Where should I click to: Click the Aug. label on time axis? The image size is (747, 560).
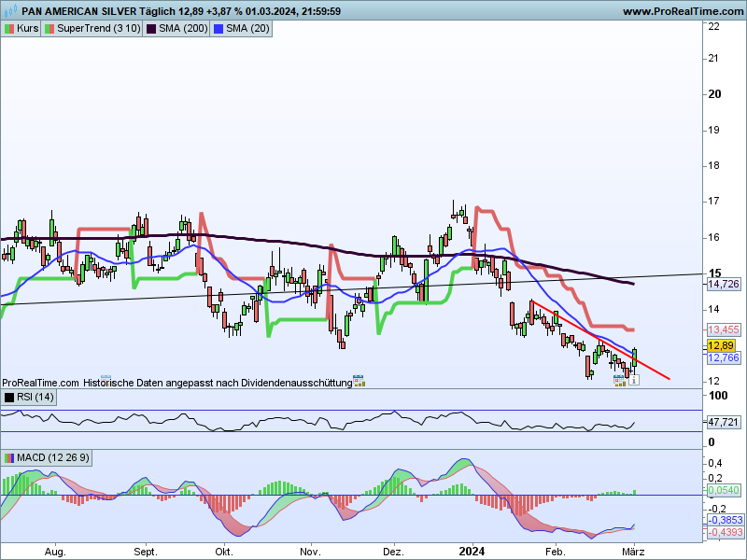(x=55, y=552)
